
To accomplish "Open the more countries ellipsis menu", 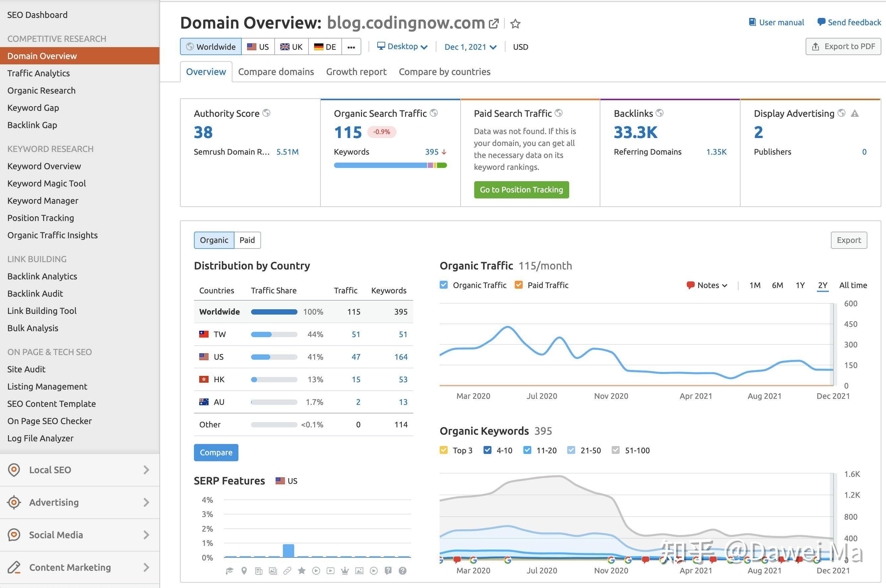I will 351,47.
